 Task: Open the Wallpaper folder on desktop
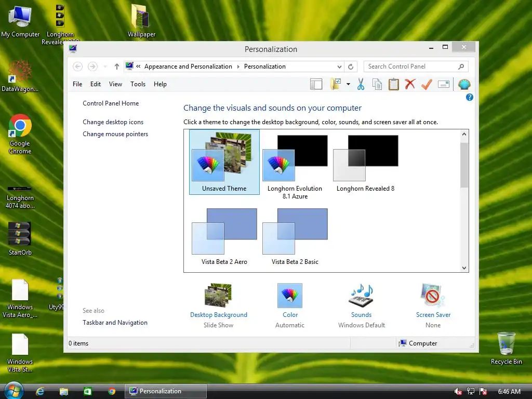pos(141,20)
